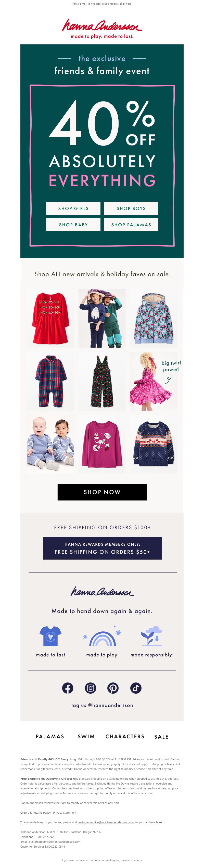Screen dimensions: 204x868
Task: Select the SHOP PAJAMAS button
Action: point(131,225)
